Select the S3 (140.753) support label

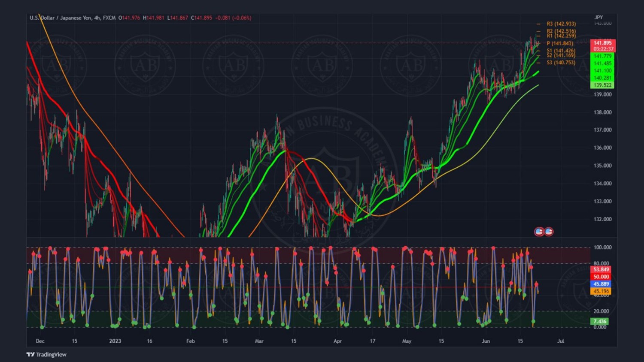(x=561, y=63)
